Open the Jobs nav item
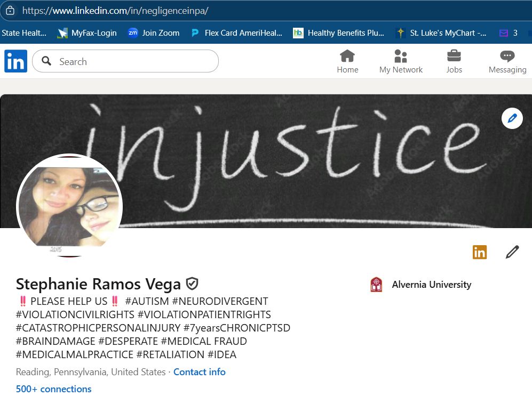 454,61
